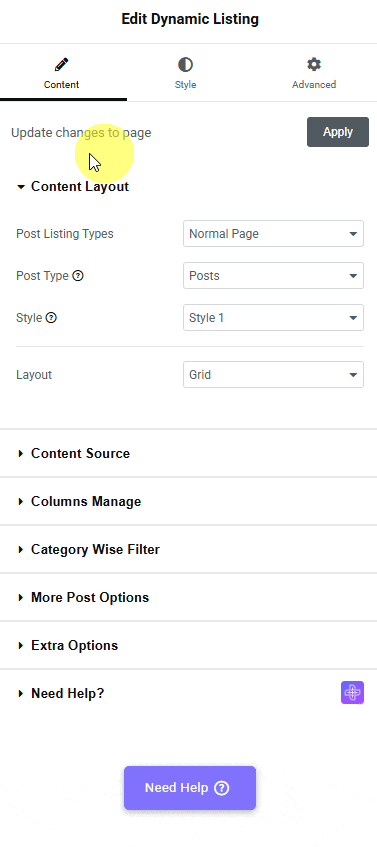Click the purple plugin icon in Need Help row
Viewport: 377px width, 847px height.
click(352, 693)
